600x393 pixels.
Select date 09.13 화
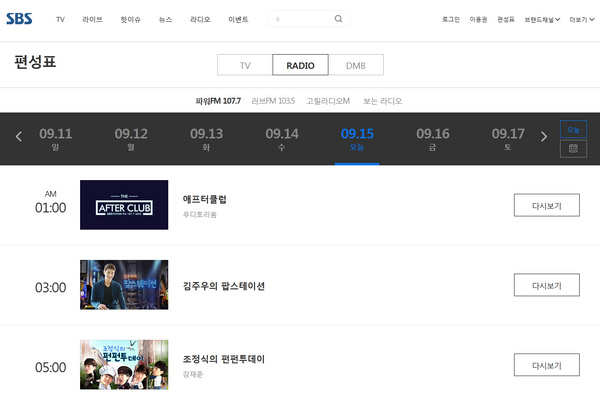[x=206, y=139]
